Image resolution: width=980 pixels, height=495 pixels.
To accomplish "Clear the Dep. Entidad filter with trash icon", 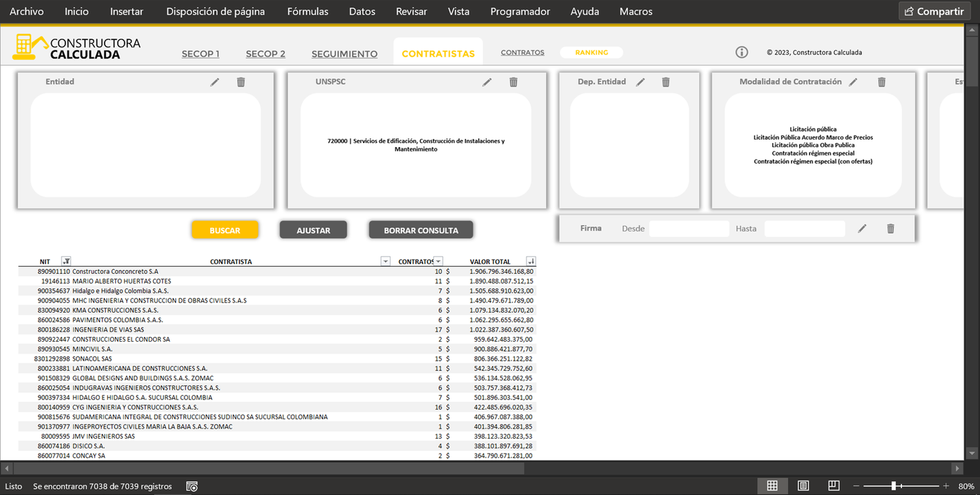I will (x=666, y=82).
